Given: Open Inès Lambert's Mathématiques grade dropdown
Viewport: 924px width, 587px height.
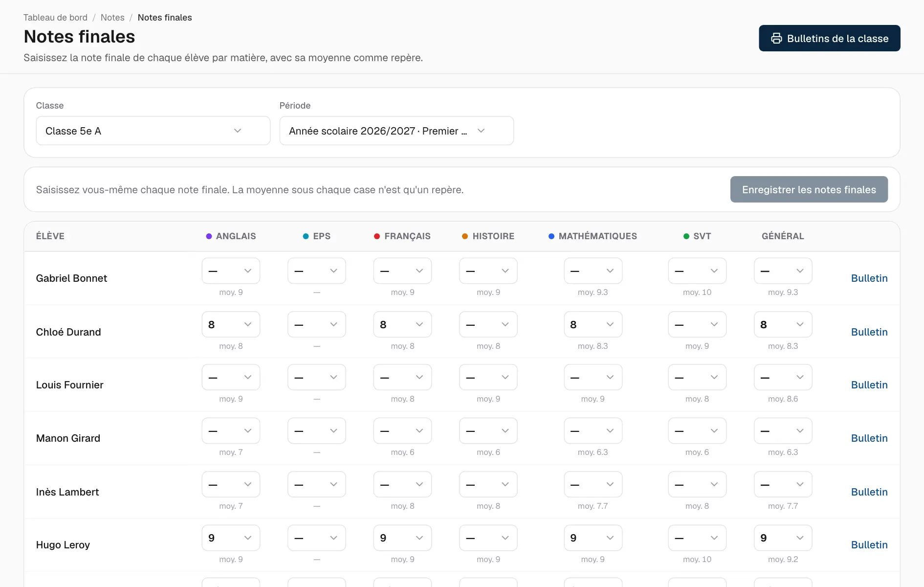Looking at the screenshot, I should click(593, 484).
